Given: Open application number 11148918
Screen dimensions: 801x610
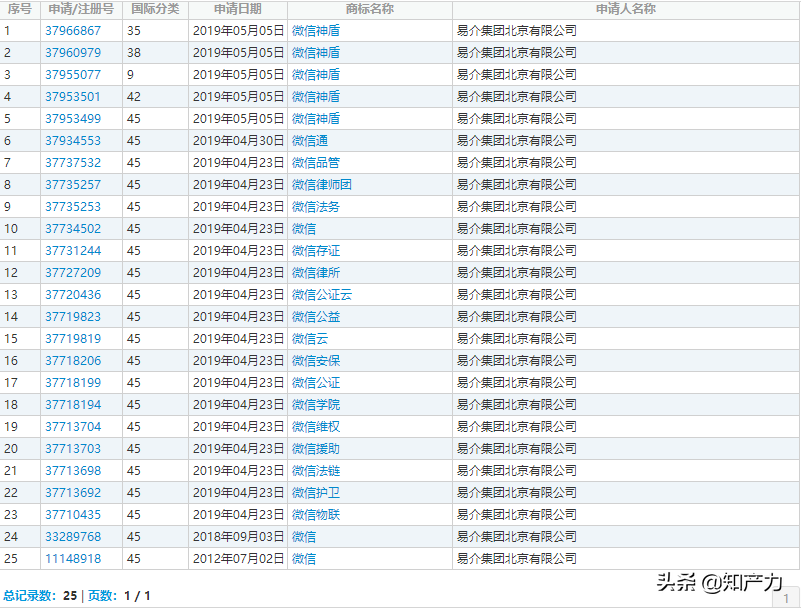Looking at the screenshot, I should point(73,558).
